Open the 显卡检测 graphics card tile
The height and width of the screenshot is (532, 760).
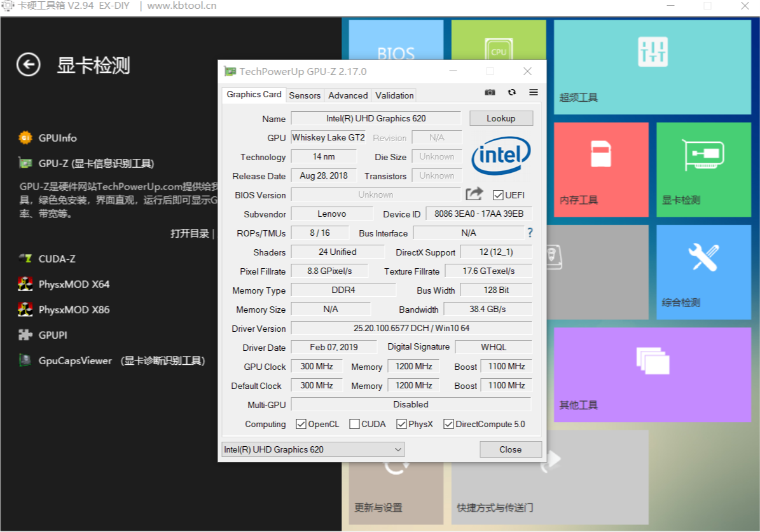tap(704, 170)
